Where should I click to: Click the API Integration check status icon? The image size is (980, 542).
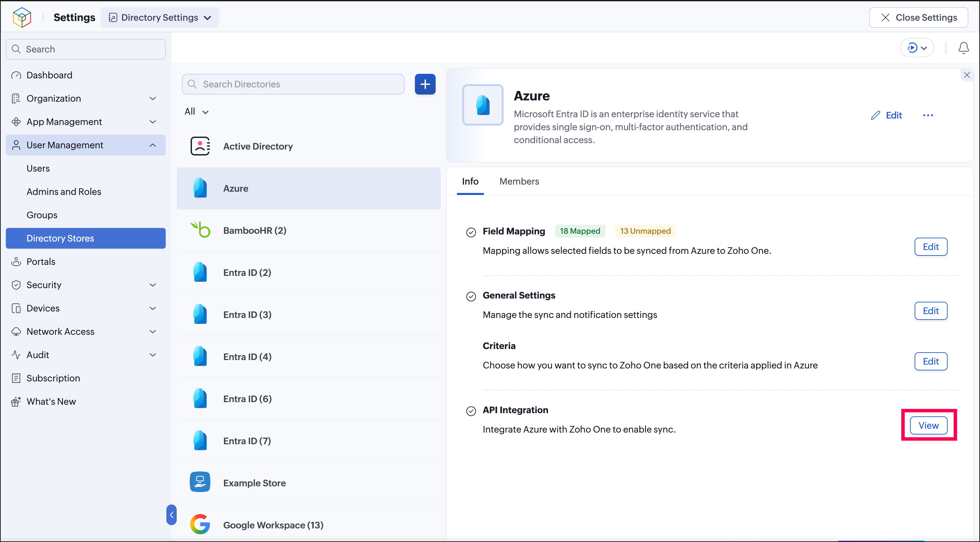tap(471, 411)
